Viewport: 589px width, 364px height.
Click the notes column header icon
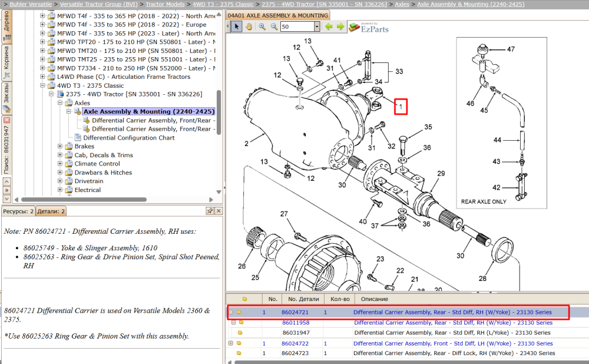coord(244,299)
